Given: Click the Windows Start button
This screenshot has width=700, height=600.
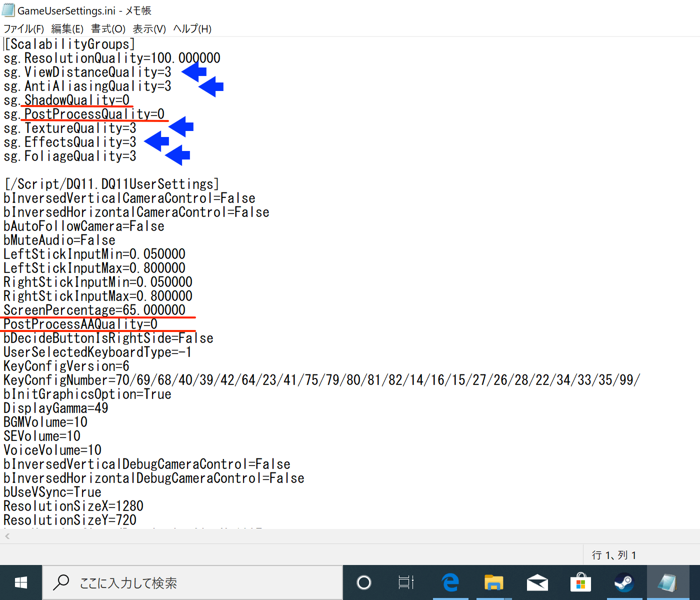Looking at the screenshot, I should pos(21,582).
